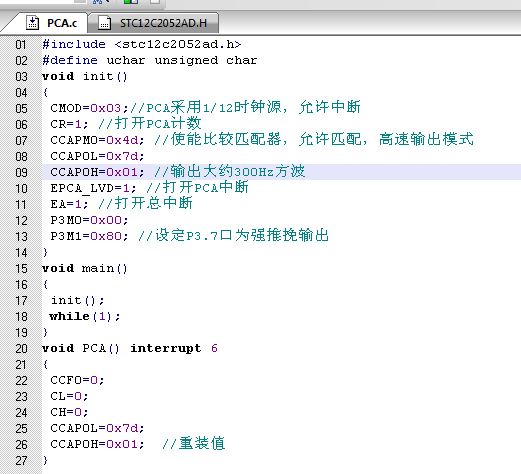Click the PCA.c file icon
521x474 pixels.
click(x=32, y=23)
